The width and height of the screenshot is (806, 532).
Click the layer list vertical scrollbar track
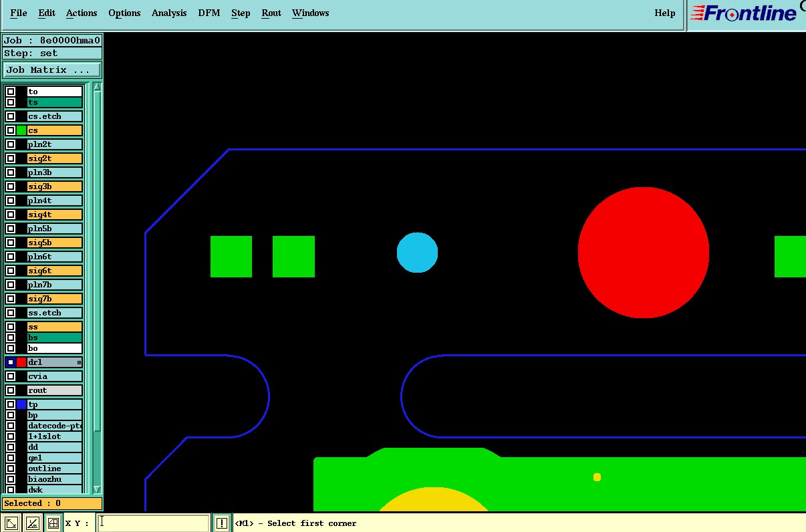coord(97,287)
